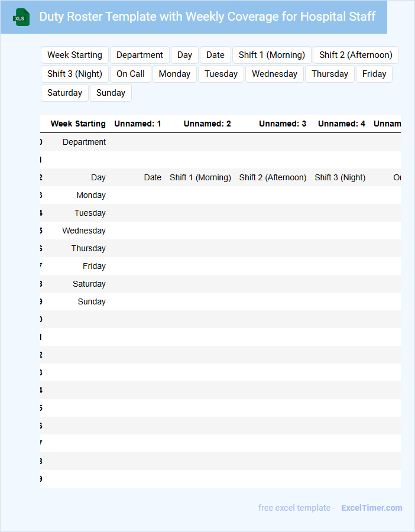This screenshot has width=415, height=532.
Task: Select Shift 2 (Afternoon) table cell
Action: 273,177
